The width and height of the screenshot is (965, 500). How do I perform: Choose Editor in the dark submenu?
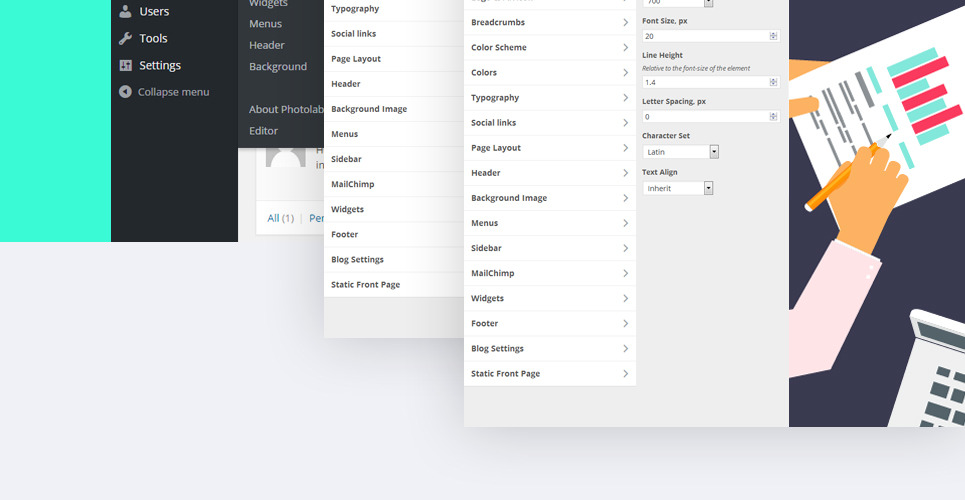pos(264,131)
